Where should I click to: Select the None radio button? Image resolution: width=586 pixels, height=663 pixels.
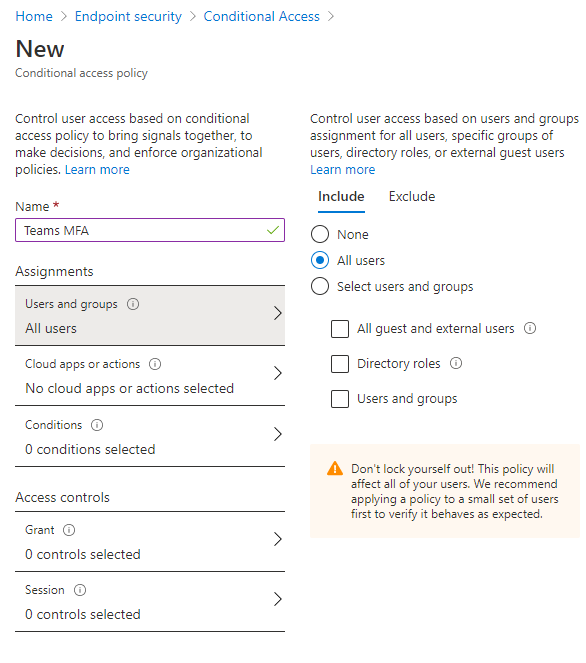point(320,234)
